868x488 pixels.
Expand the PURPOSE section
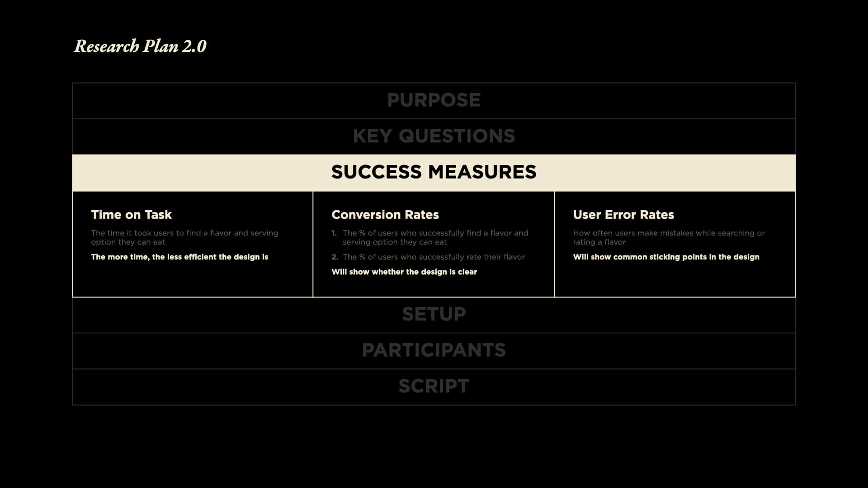click(x=434, y=100)
